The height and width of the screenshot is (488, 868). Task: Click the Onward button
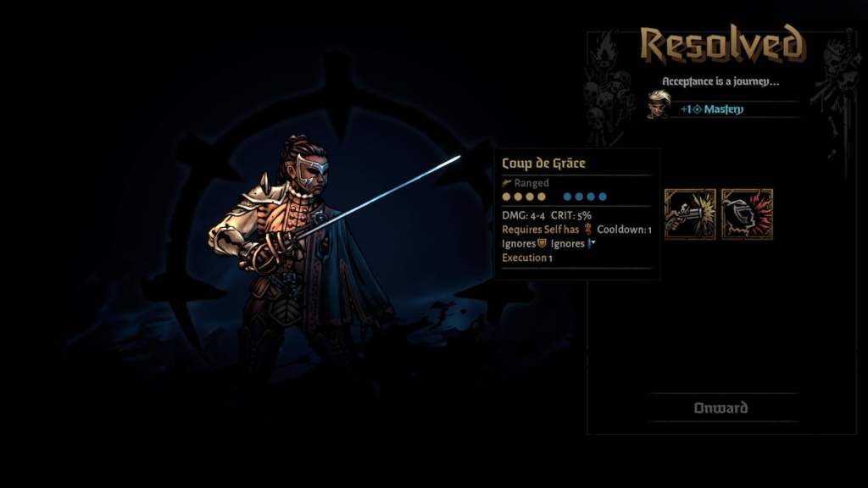point(721,408)
